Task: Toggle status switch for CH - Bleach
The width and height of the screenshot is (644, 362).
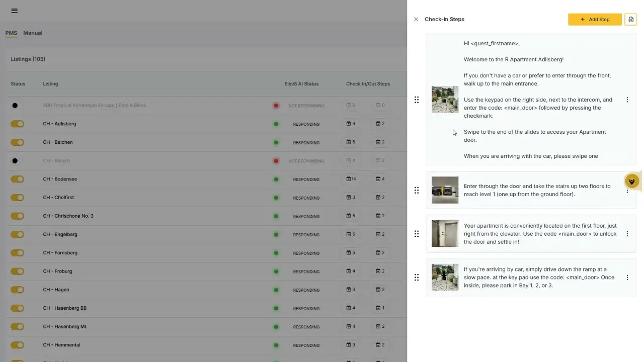Action: pyautogui.click(x=17, y=161)
